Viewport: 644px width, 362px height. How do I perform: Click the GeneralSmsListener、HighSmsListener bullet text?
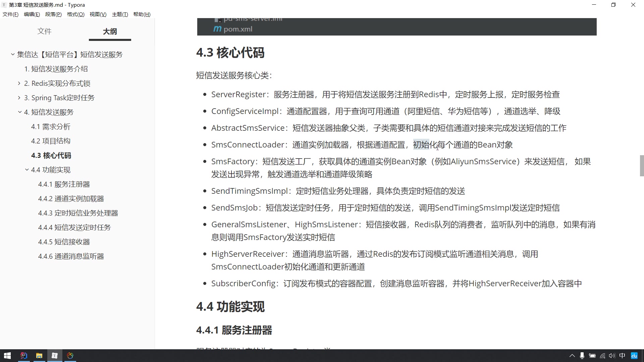pyautogui.click(x=403, y=231)
